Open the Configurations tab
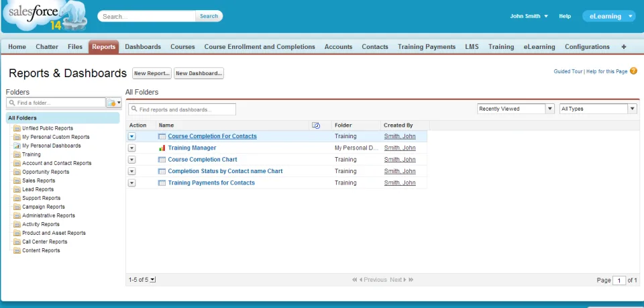Image resolution: width=644 pixels, height=308 pixels. [588, 47]
